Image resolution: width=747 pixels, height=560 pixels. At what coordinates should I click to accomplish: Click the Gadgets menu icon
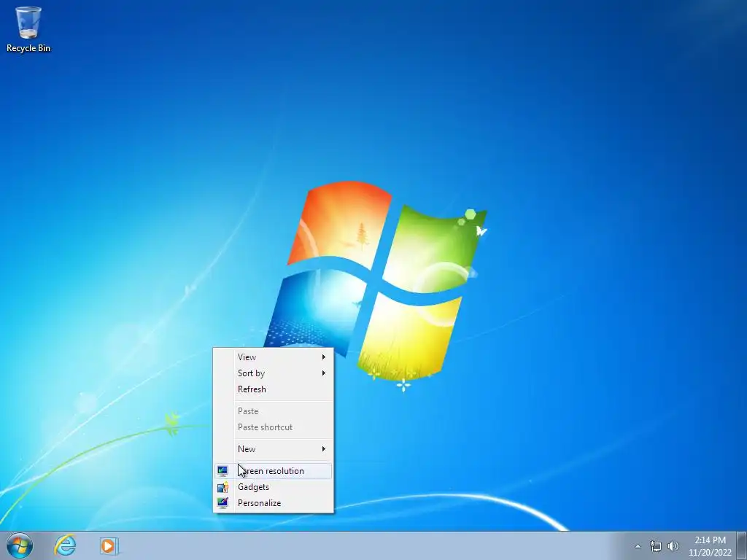(x=222, y=487)
